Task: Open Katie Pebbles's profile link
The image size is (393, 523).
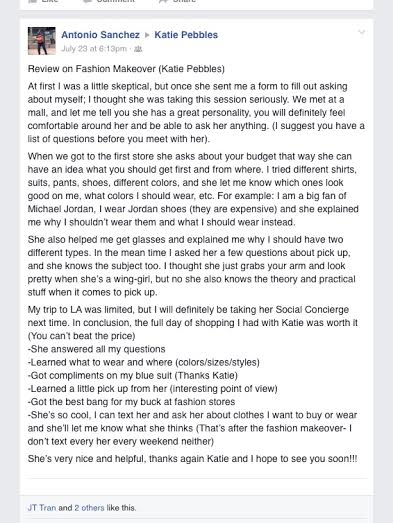Action: tap(186, 35)
